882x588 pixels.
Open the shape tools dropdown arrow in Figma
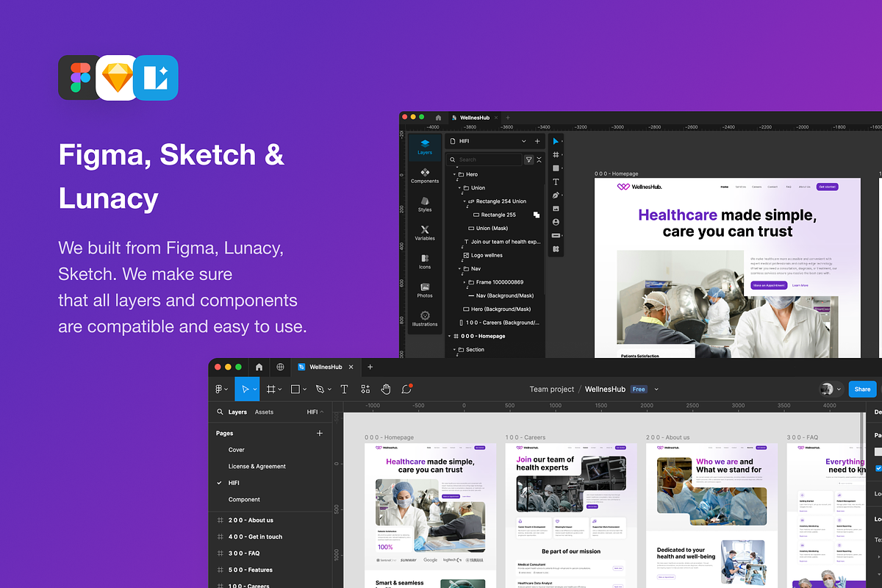[x=305, y=389]
